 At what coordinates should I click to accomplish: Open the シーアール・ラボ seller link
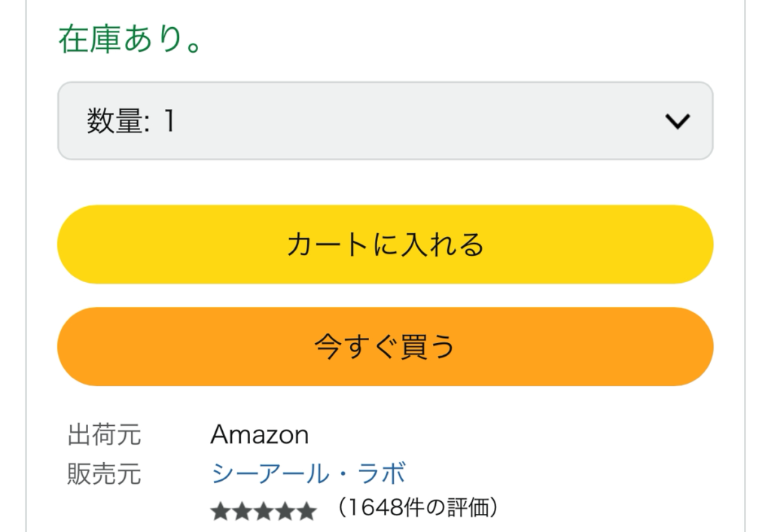point(308,474)
